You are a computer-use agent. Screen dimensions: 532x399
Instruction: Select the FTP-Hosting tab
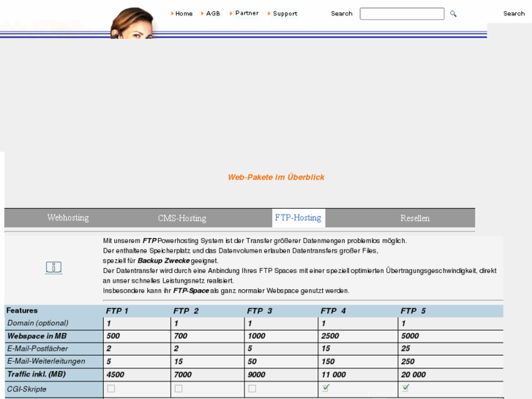pyautogui.click(x=299, y=217)
